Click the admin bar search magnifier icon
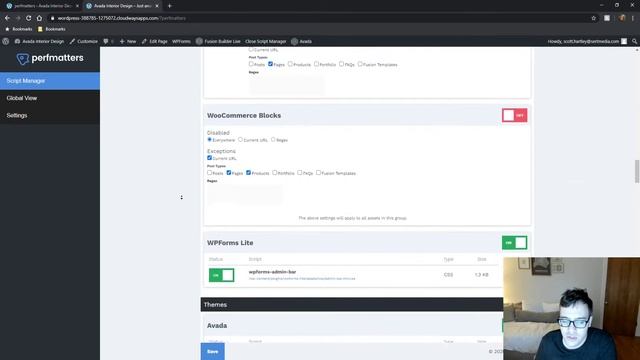Screen dimensions: 640x360 coord(634,41)
